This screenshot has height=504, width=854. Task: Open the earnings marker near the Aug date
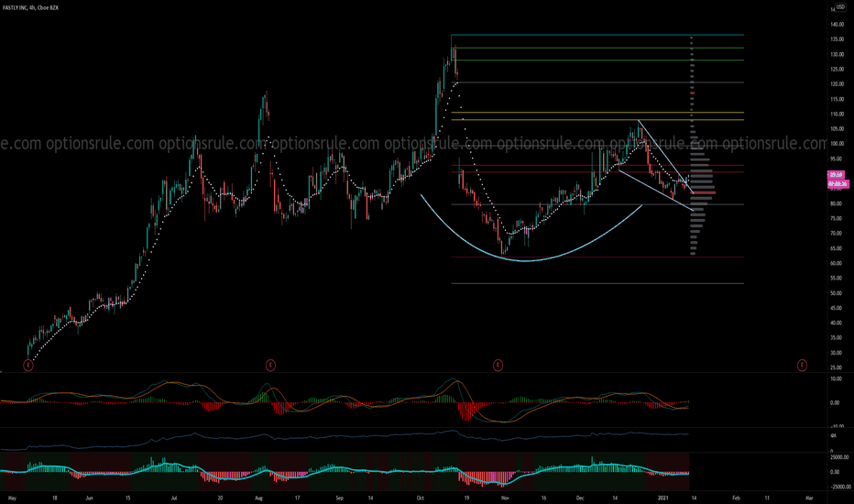(x=270, y=365)
